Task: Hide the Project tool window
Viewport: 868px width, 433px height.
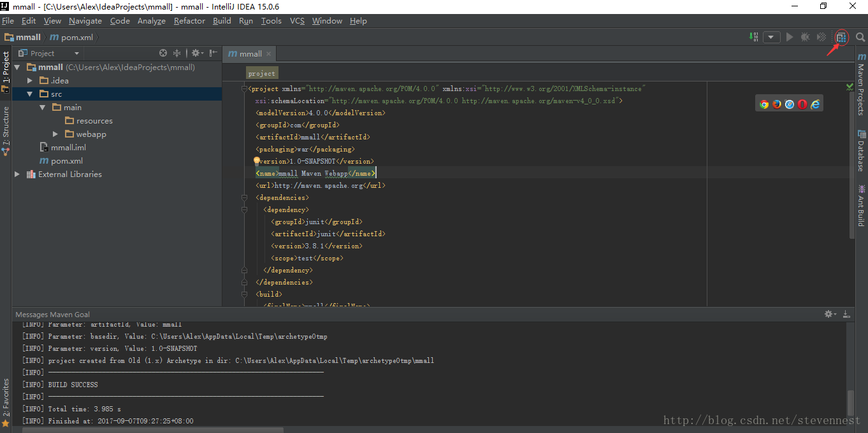Action: [213, 53]
